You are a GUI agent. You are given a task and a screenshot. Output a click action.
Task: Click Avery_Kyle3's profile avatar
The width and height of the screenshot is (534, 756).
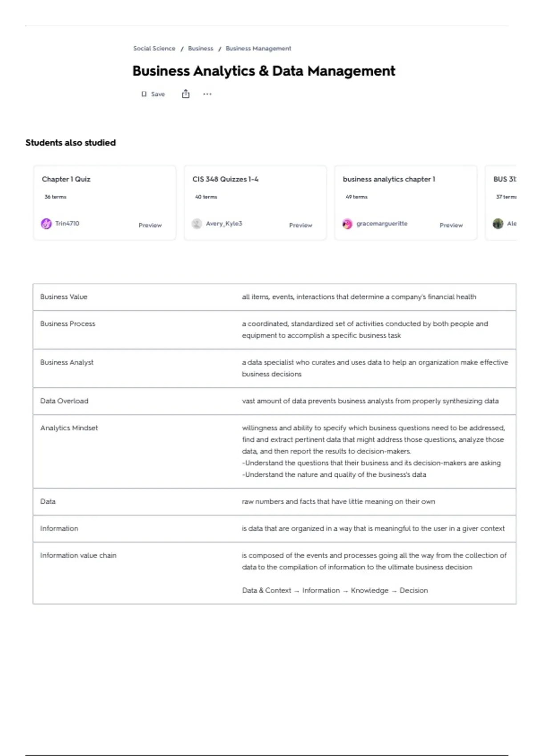[197, 224]
